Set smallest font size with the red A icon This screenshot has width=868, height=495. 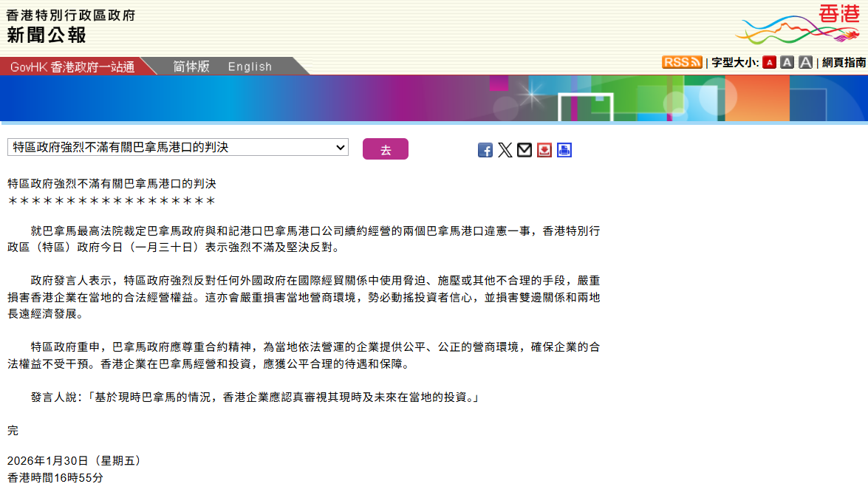point(768,62)
